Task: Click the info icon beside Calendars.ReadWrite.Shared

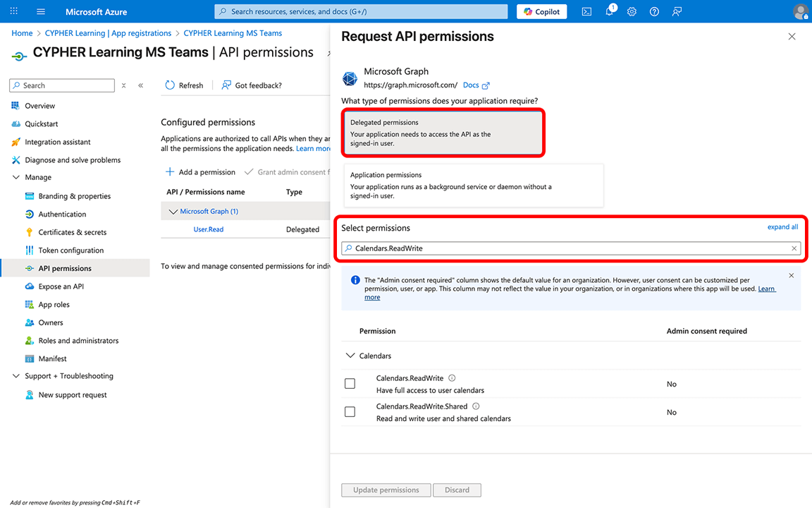Action: (x=476, y=406)
